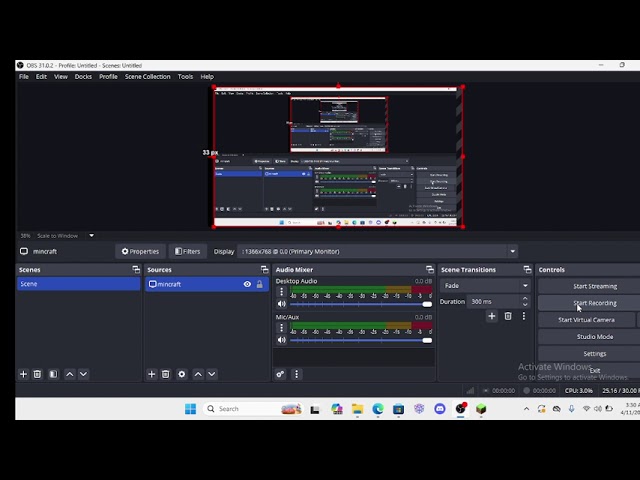Open the Help menu
Viewport: 640px width, 480px height.
pyautogui.click(x=207, y=76)
